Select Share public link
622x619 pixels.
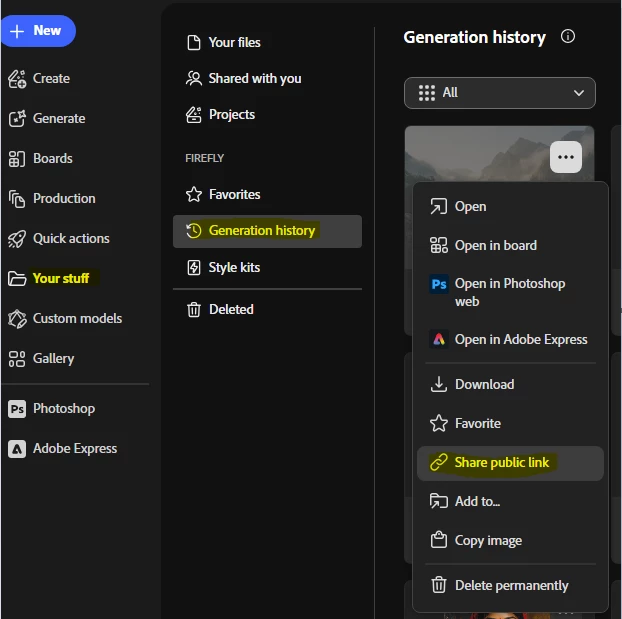click(x=510, y=463)
